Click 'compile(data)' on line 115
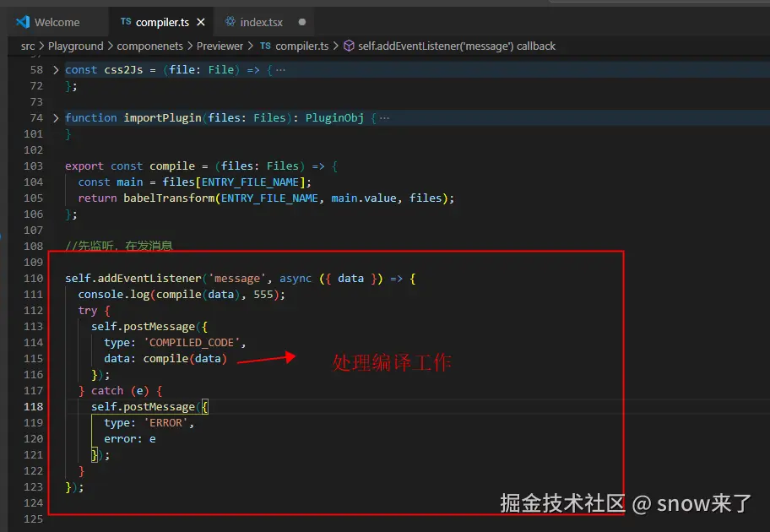 185,359
